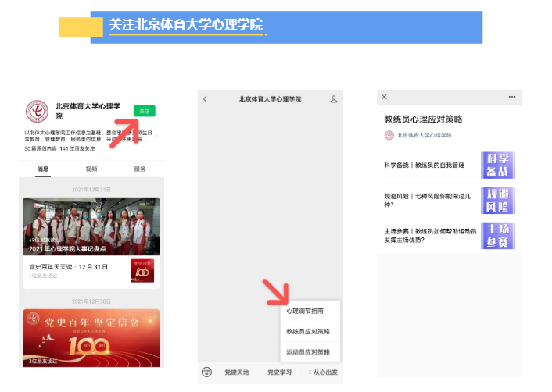The image size is (552, 392).
Task: Click the 教练员心理应对策略 page title
Action: pyautogui.click(x=423, y=119)
